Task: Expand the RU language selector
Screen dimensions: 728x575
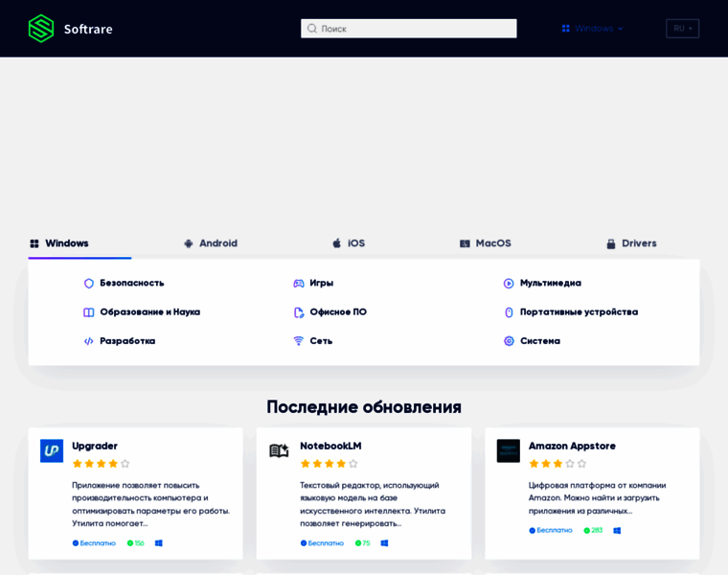Action: point(682,29)
